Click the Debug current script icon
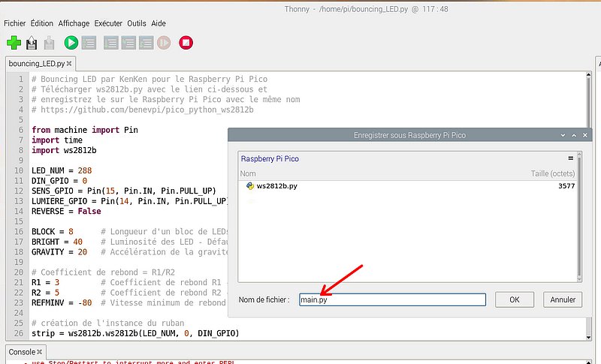This screenshot has height=364, width=601. point(89,43)
